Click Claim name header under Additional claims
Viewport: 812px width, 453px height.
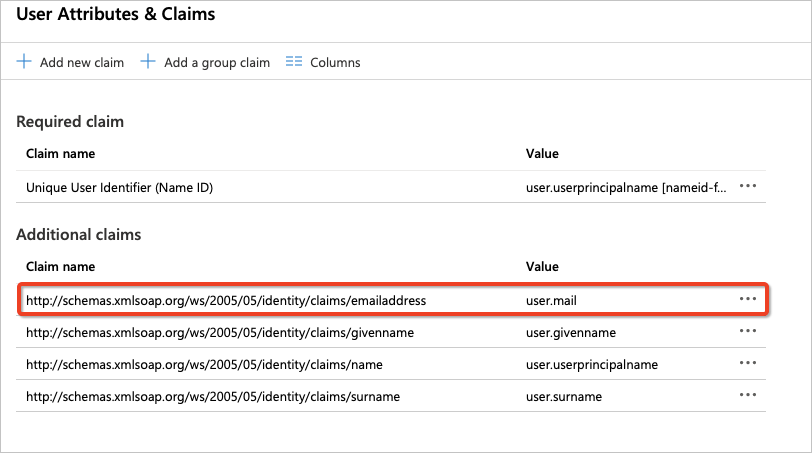pos(61,267)
